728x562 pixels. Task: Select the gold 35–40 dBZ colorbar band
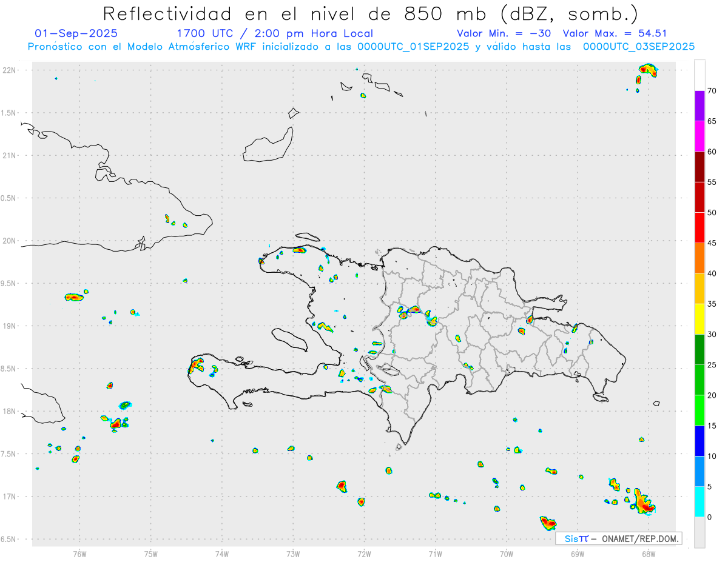coord(699,289)
